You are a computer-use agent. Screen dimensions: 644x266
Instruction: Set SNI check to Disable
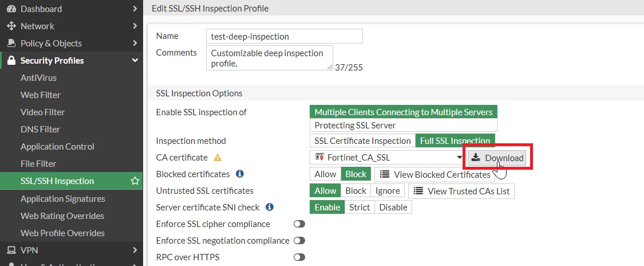click(393, 207)
